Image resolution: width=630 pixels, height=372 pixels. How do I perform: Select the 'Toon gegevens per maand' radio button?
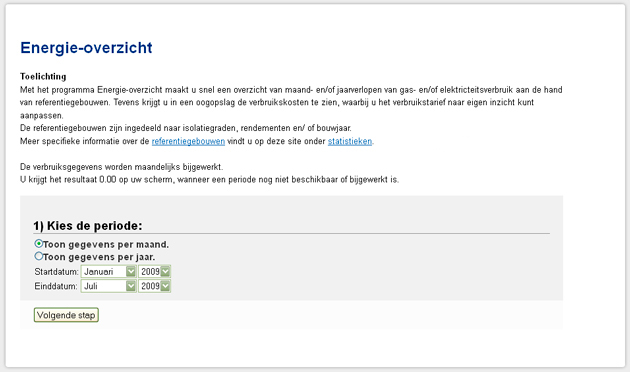tap(39, 243)
